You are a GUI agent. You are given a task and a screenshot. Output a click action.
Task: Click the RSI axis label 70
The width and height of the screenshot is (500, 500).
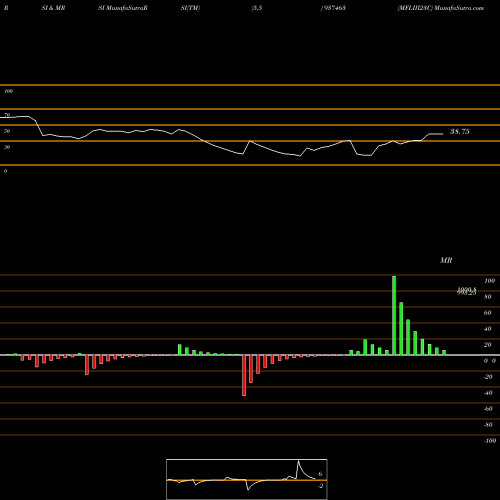[x=7, y=115]
